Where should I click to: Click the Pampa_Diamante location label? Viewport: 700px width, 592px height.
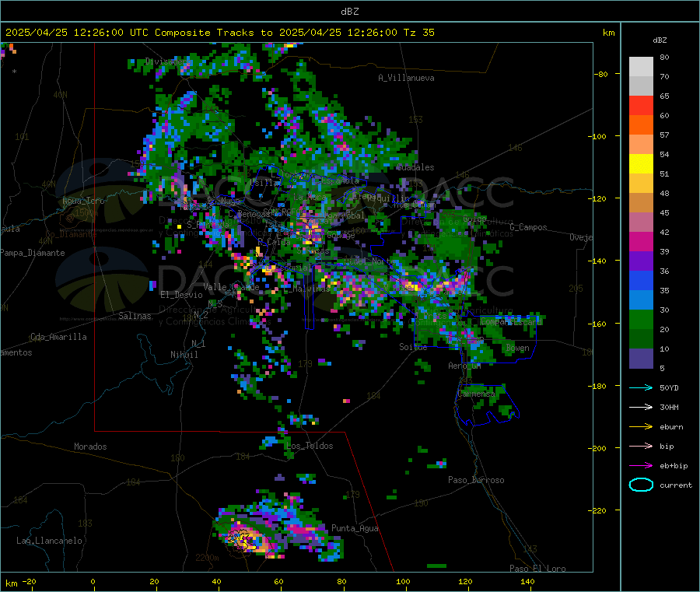tap(33, 253)
